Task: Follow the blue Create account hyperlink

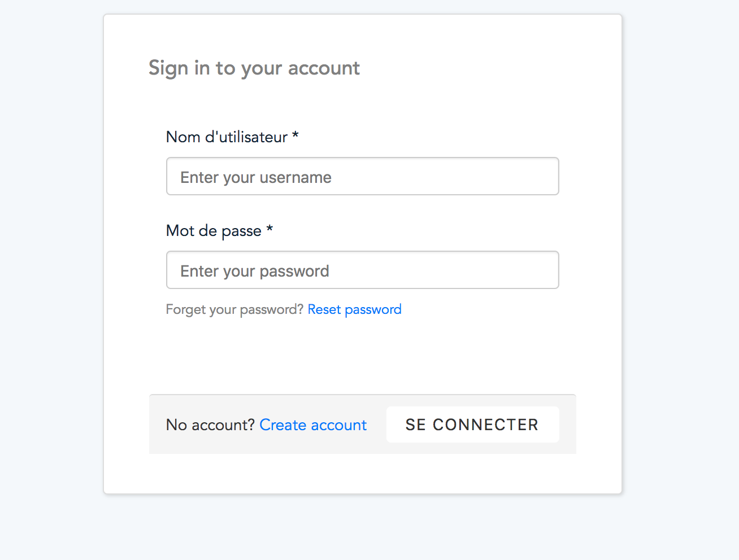Action: pyautogui.click(x=313, y=425)
